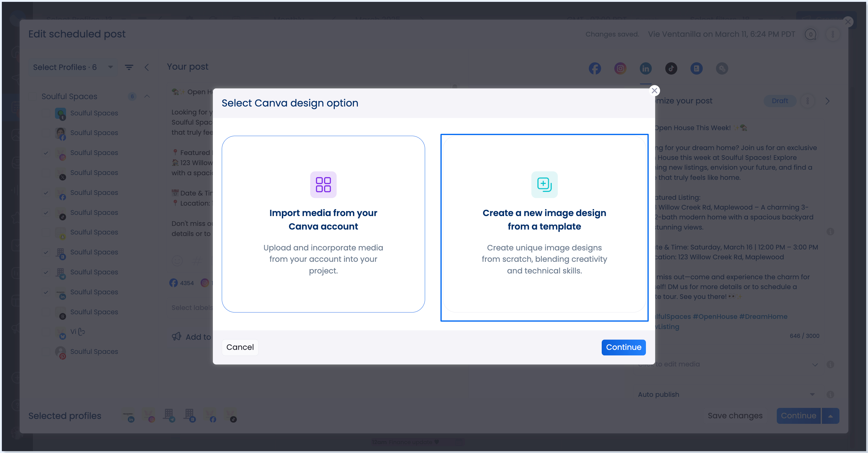The image size is (868, 453).
Task: Open the Instagram preview tab
Action: point(620,69)
